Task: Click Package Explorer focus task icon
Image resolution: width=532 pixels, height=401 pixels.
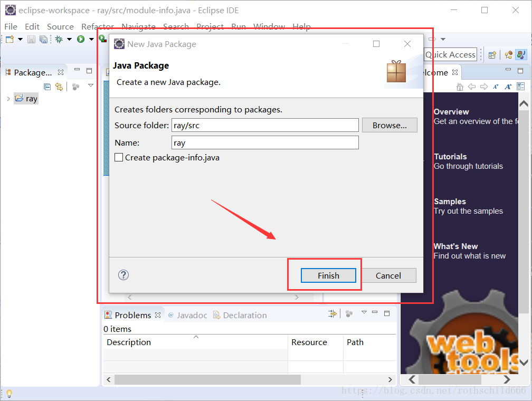Action: pos(75,87)
